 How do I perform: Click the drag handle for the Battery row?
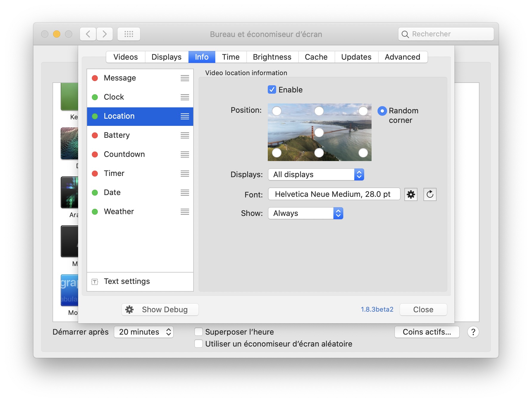click(185, 135)
